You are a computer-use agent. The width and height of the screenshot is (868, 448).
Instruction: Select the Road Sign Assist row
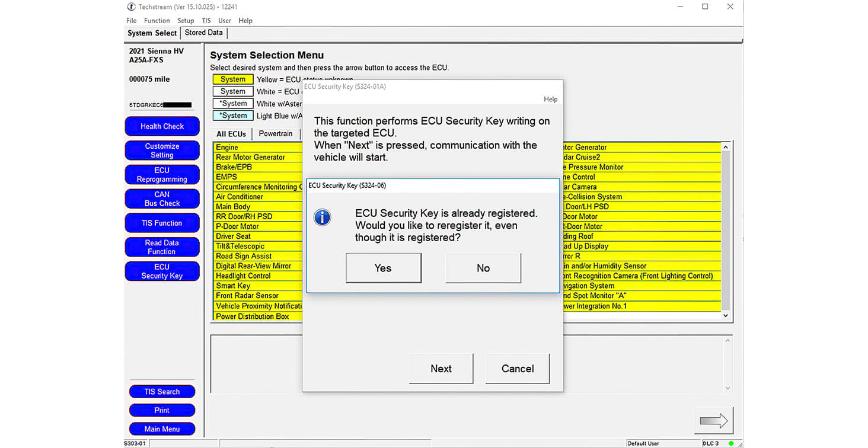click(x=259, y=256)
